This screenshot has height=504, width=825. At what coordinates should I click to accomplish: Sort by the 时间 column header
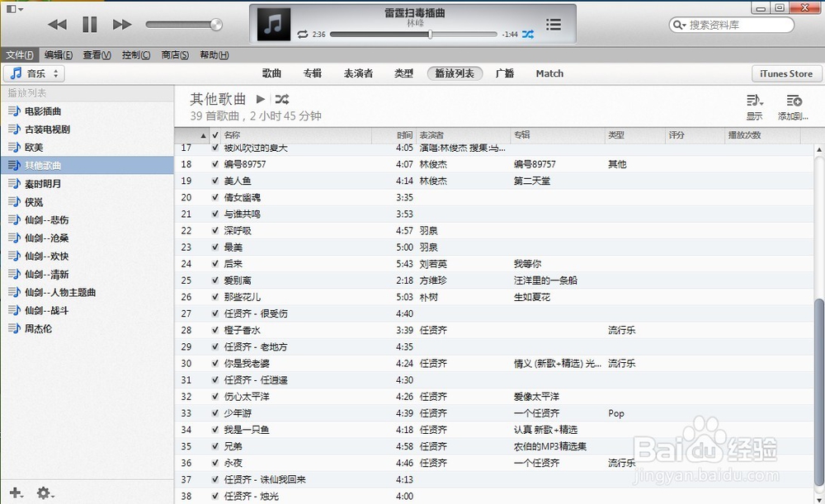[393, 135]
